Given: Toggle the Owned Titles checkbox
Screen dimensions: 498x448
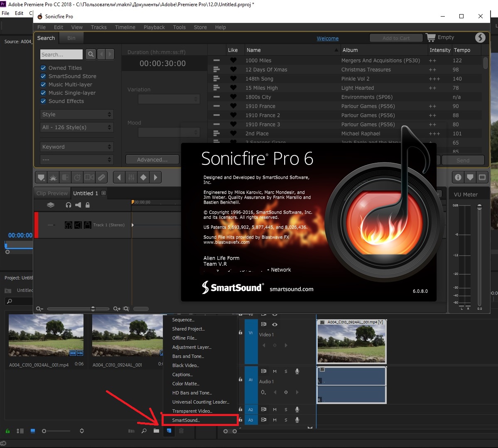Looking at the screenshot, I should click(43, 68).
